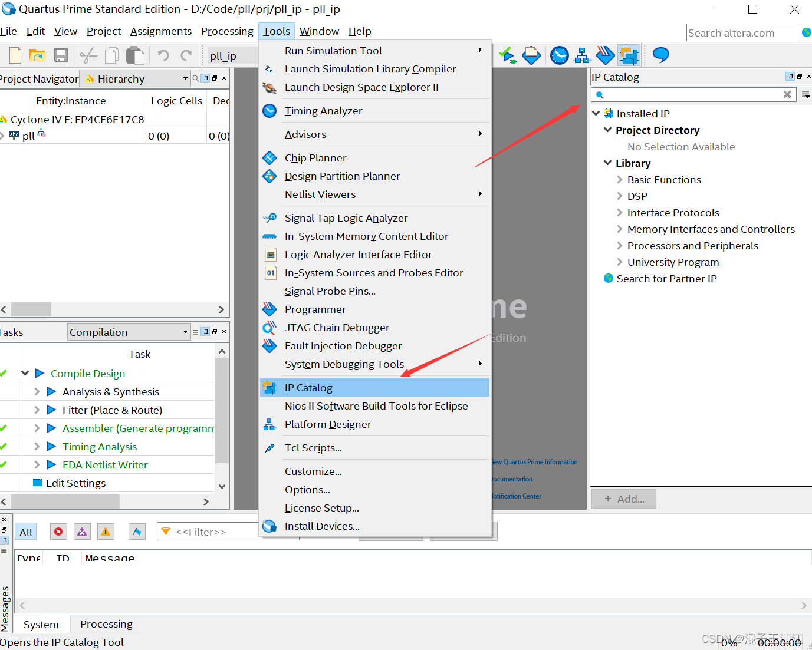Expand the DSP library category
The height and width of the screenshot is (650, 812).
[x=620, y=196]
